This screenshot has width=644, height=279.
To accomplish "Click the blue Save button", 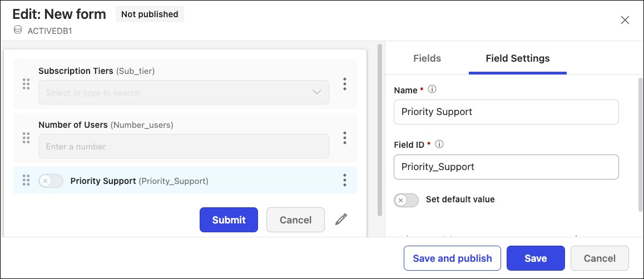I will click(x=536, y=258).
